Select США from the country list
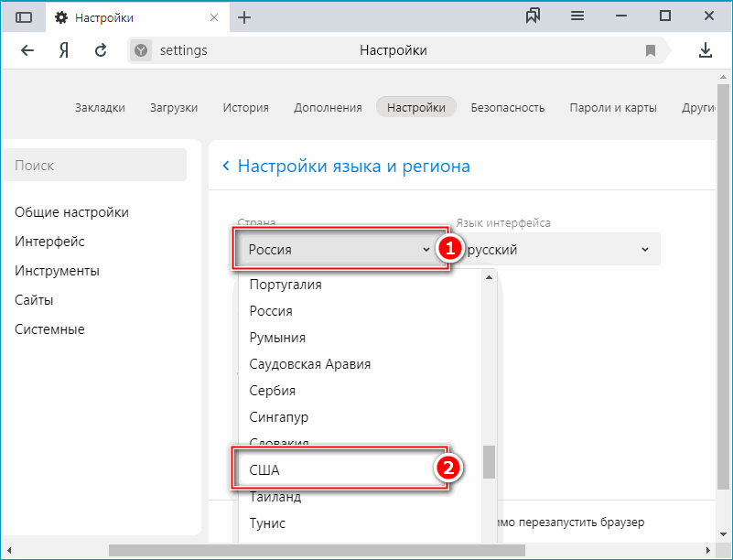 pos(339,469)
